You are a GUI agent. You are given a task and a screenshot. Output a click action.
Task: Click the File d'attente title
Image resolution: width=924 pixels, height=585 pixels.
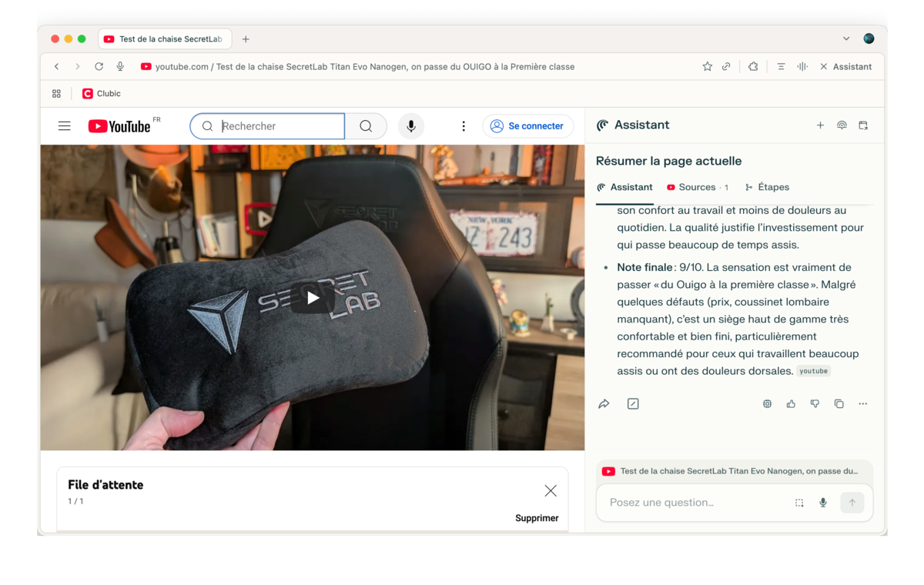105,485
